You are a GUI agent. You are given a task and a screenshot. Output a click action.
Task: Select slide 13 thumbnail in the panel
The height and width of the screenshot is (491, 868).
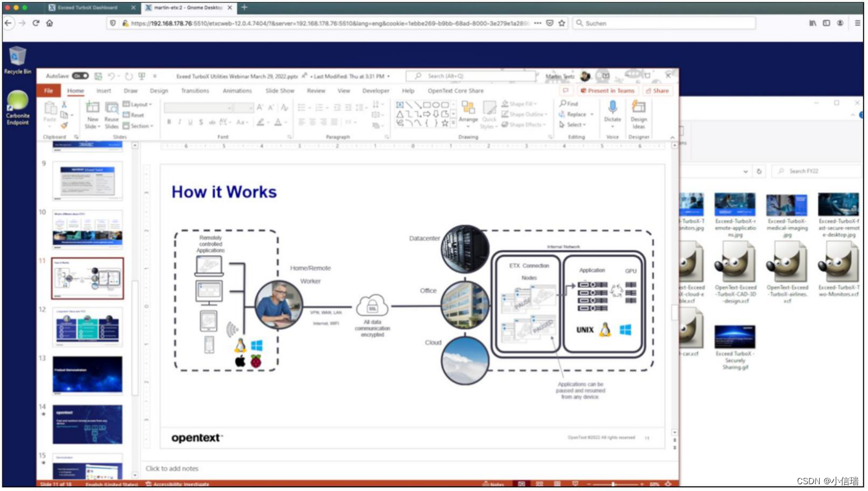point(86,376)
